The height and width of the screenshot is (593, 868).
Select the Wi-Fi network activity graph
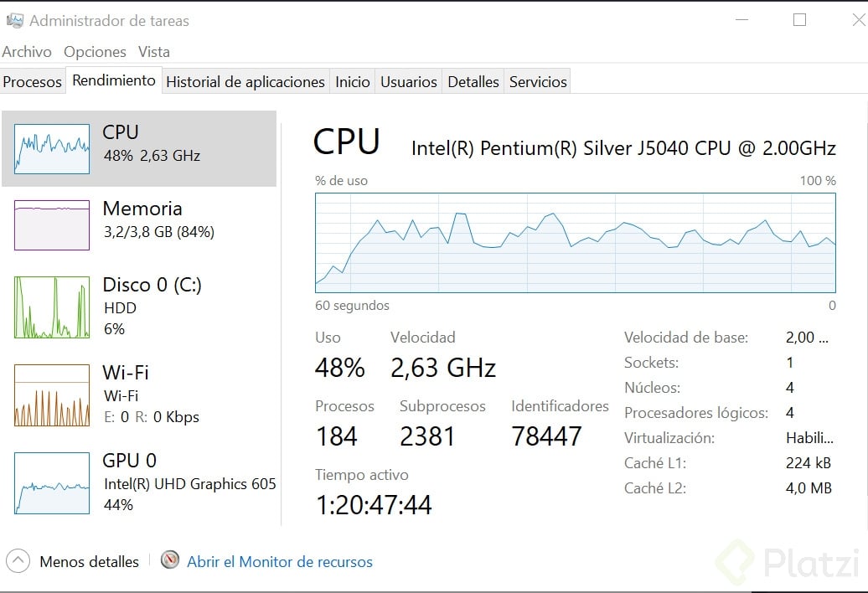(x=52, y=395)
